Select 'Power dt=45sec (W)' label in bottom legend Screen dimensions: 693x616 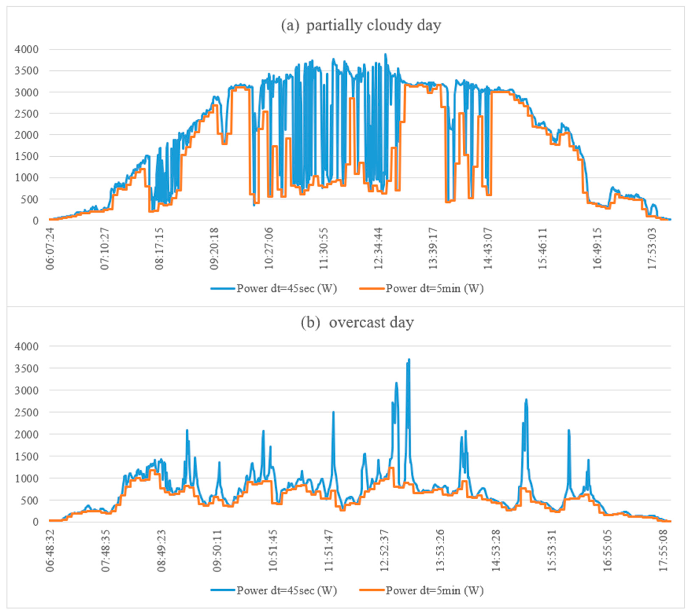pyautogui.click(x=287, y=591)
